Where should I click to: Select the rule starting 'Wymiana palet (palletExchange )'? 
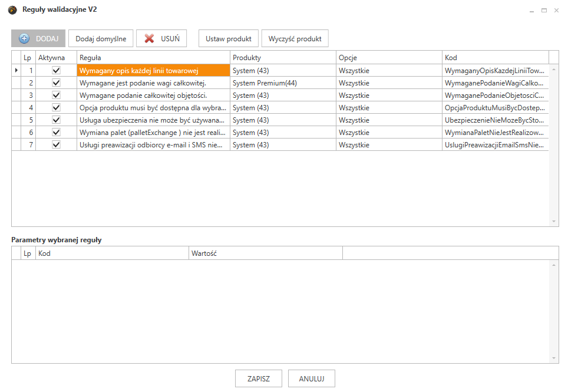(153, 132)
